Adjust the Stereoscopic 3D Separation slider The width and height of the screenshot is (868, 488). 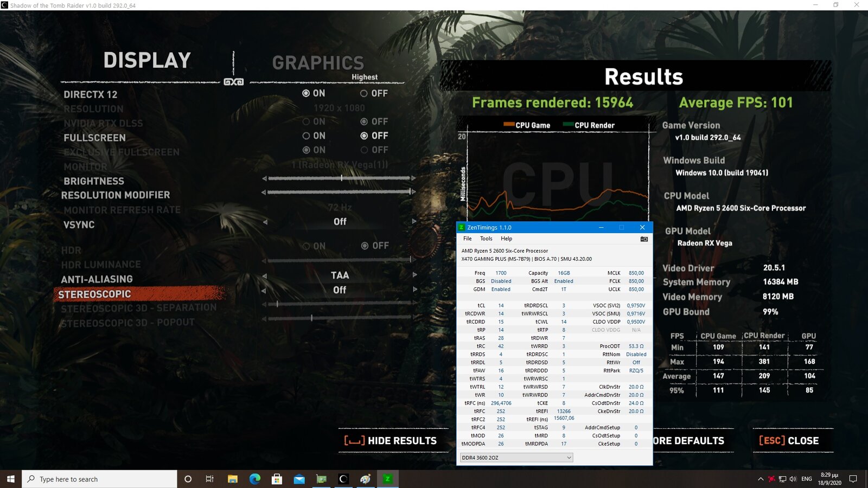pyautogui.click(x=339, y=304)
